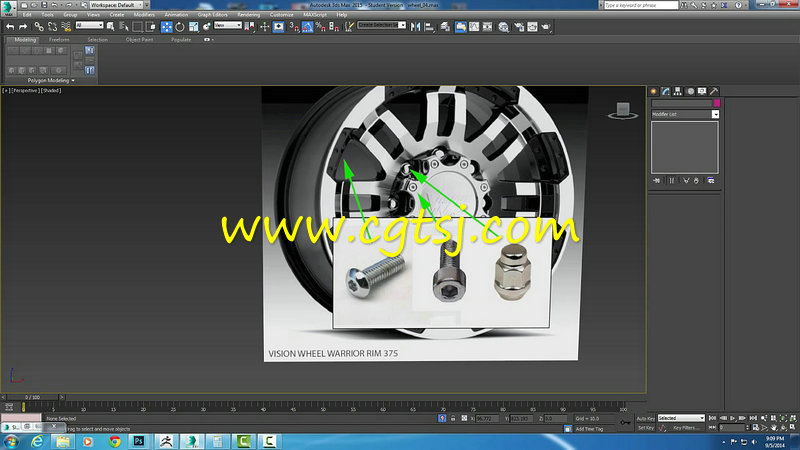Activate the Select and Scale tool
Viewport: 800px width, 450px height.
click(x=193, y=27)
